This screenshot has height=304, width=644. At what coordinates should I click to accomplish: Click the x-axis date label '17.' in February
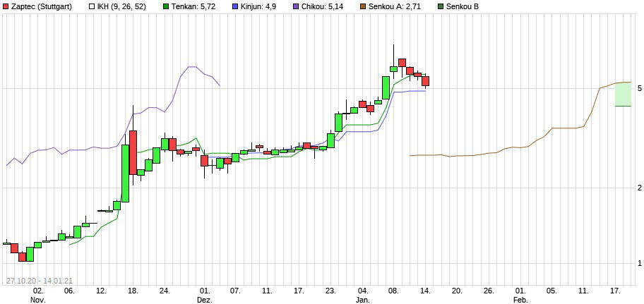point(614,291)
